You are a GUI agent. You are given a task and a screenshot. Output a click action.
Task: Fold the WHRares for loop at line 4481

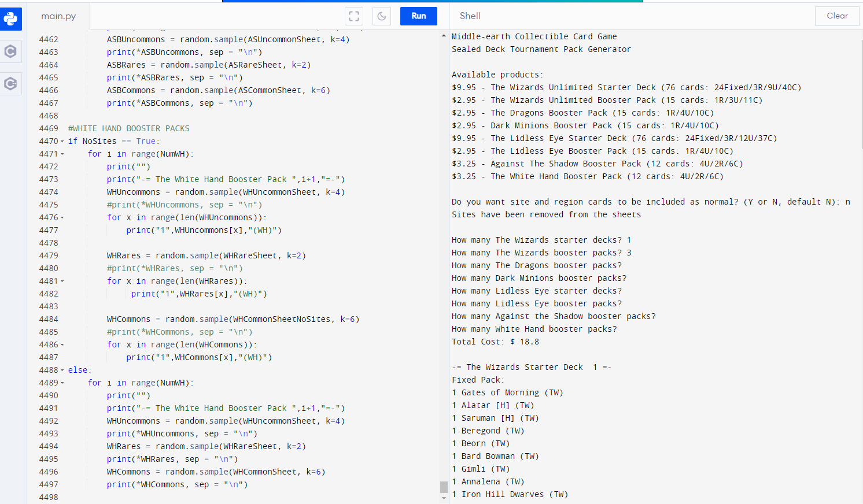coord(62,281)
